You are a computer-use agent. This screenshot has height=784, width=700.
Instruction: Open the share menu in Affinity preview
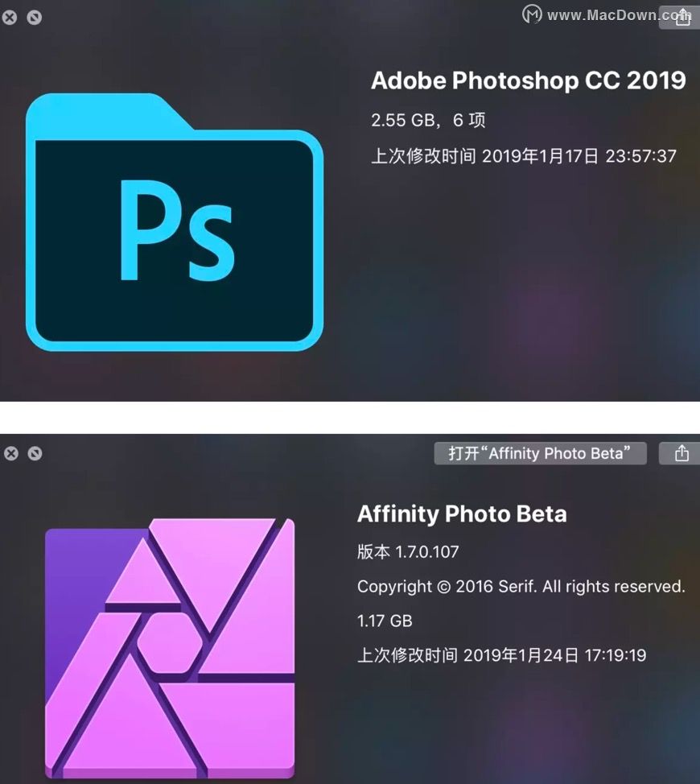click(x=681, y=453)
